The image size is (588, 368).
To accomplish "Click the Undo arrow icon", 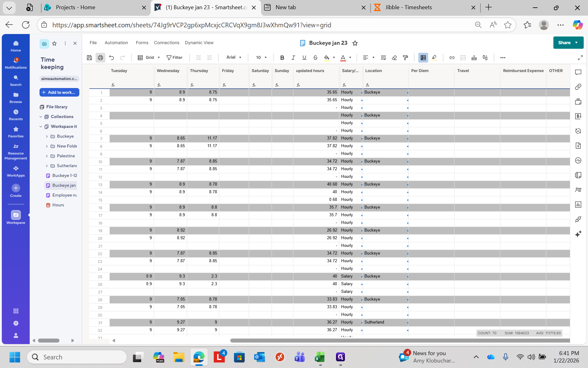I will click(x=111, y=58).
